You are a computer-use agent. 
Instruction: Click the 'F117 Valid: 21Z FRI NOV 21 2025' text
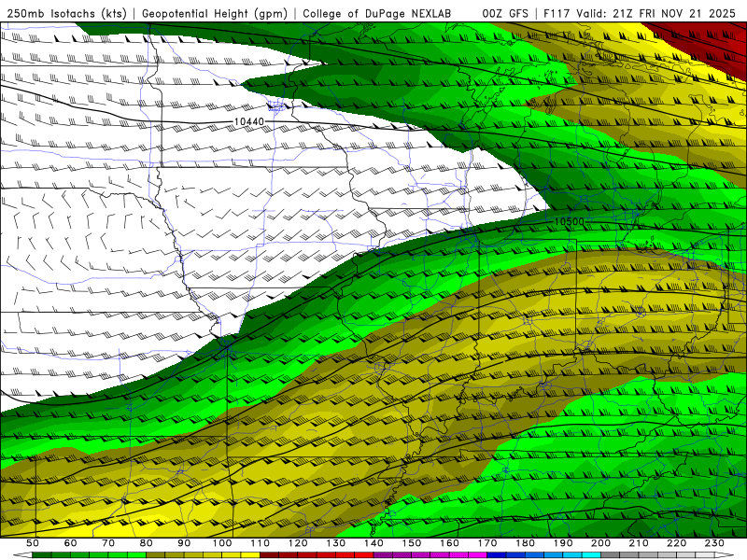coord(640,13)
